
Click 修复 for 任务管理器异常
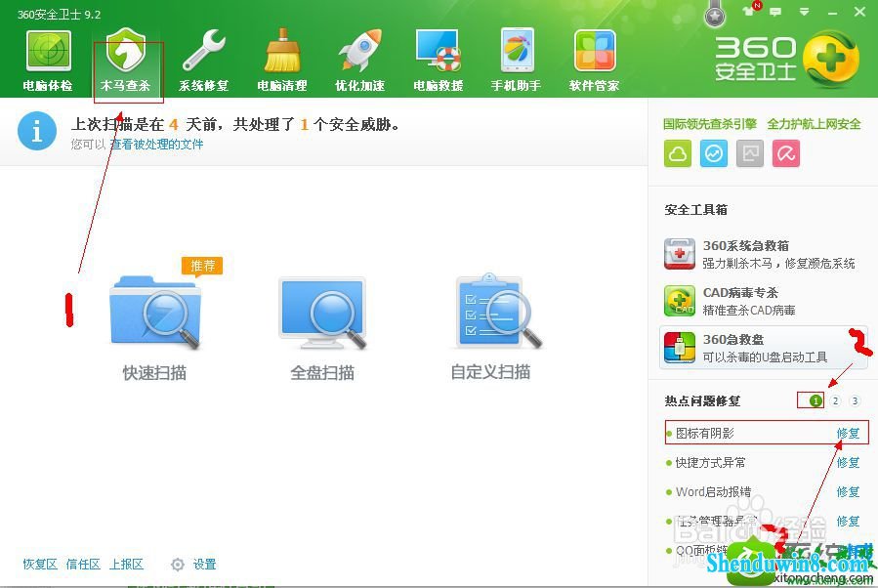point(848,522)
